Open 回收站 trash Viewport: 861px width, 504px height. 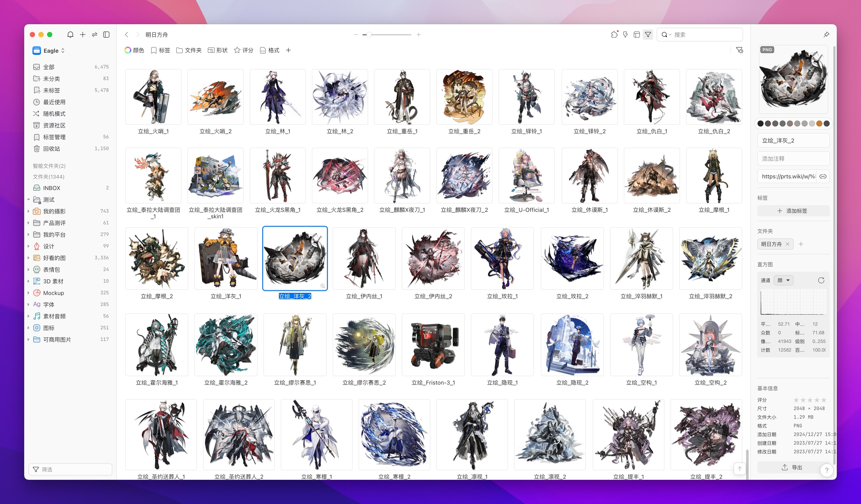pyautogui.click(x=71, y=149)
